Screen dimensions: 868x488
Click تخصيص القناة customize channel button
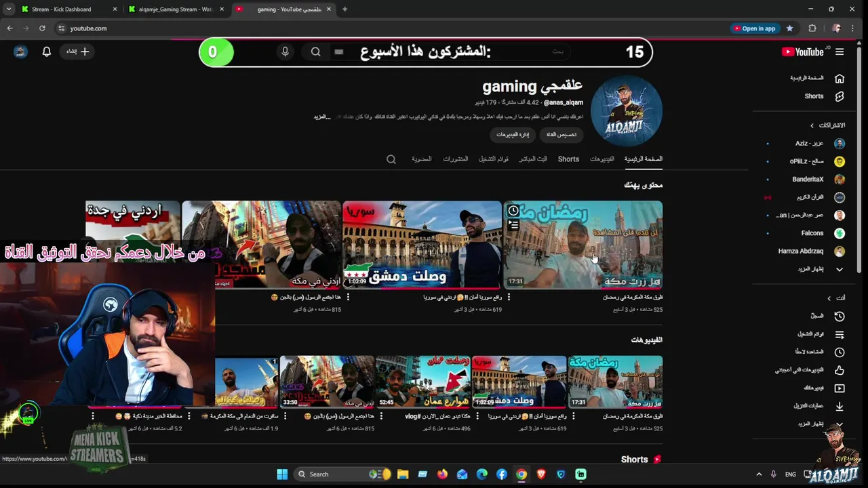(561, 135)
